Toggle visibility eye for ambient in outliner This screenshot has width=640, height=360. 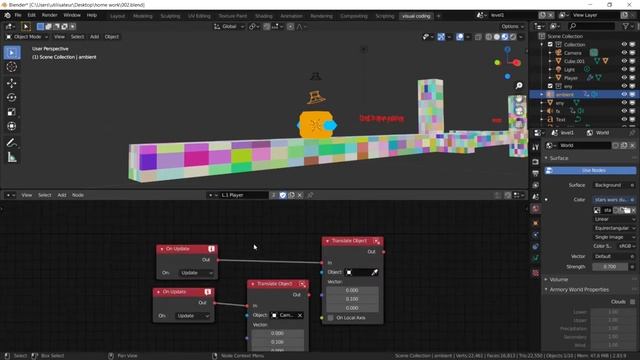coord(624,94)
